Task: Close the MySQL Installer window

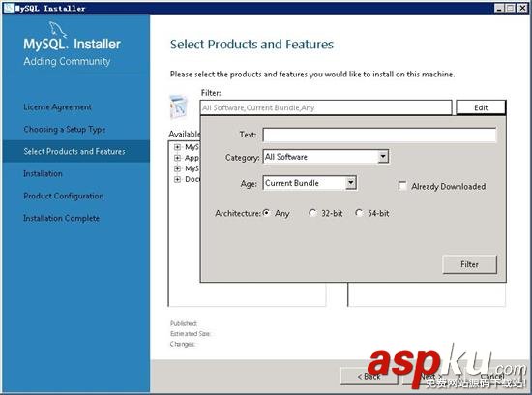Action: click(x=521, y=8)
